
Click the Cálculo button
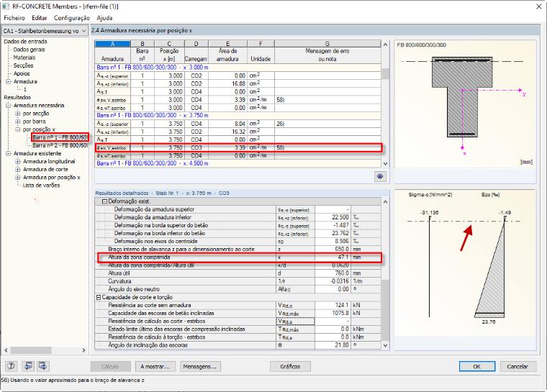tap(110, 367)
